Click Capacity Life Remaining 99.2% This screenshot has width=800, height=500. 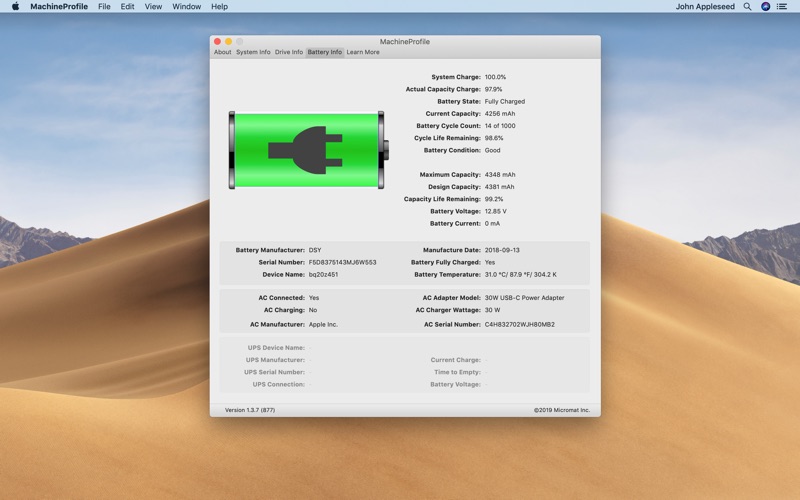(493, 199)
